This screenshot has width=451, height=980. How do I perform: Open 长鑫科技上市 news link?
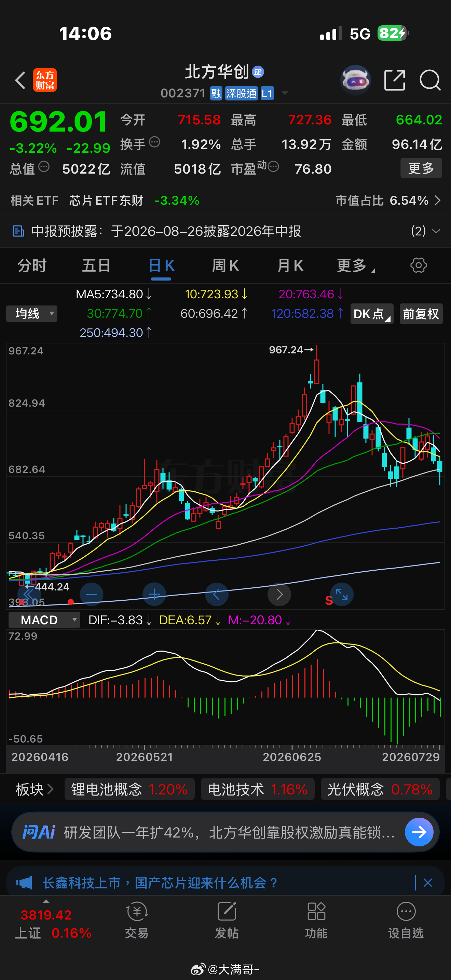(160, 883)
